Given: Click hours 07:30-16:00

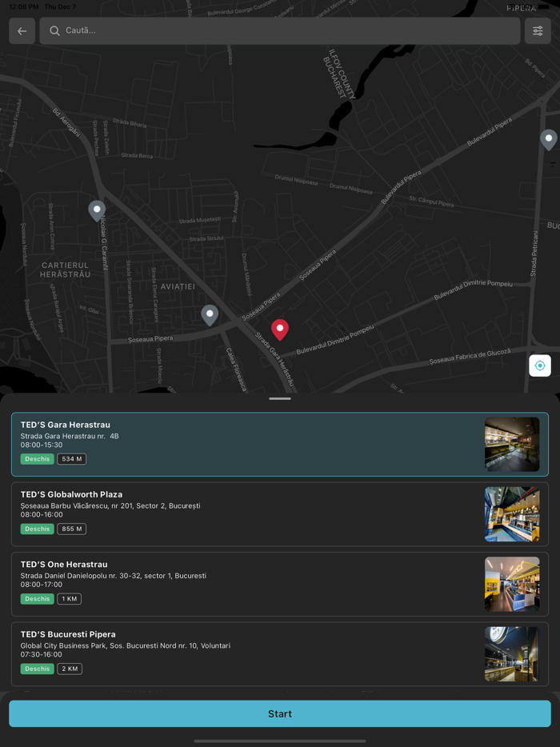Looking at the screenshot, I should click(42, 654).
